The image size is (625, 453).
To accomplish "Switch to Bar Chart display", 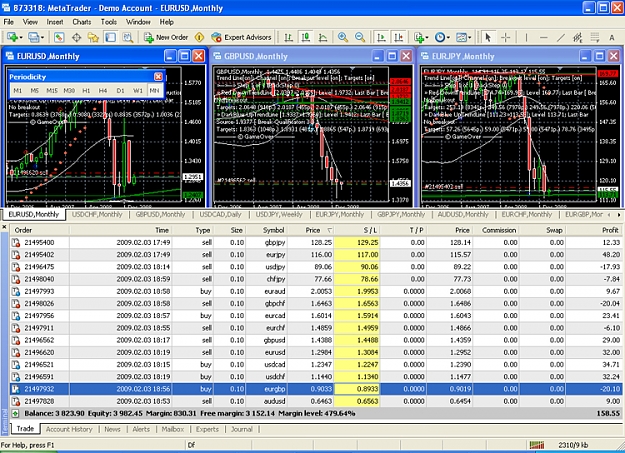I will pos(289,37).
